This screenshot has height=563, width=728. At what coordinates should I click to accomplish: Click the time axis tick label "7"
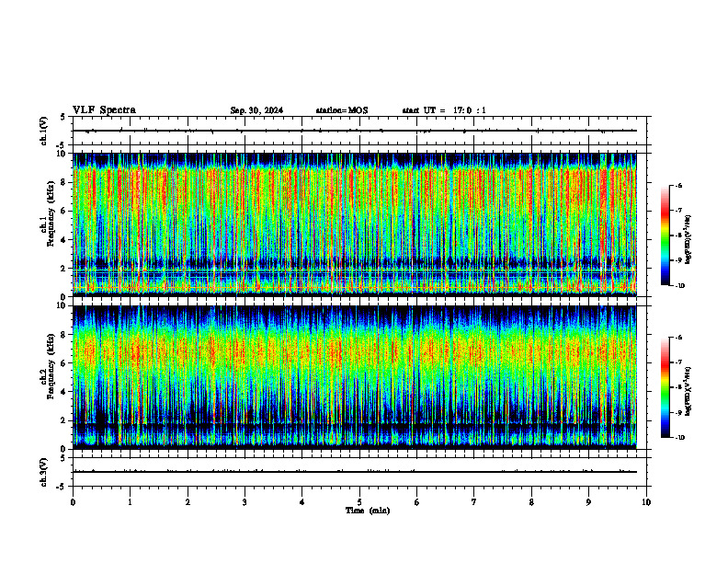[x=474, y=502]
